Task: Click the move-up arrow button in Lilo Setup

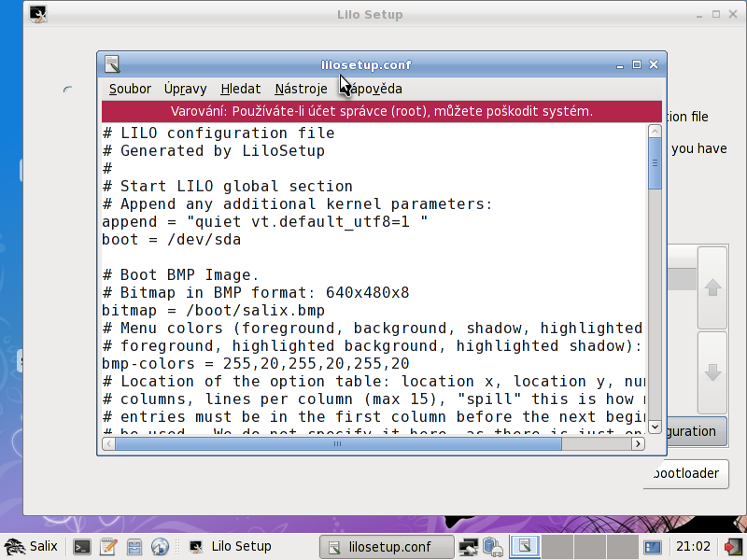Action: (712, 287)
